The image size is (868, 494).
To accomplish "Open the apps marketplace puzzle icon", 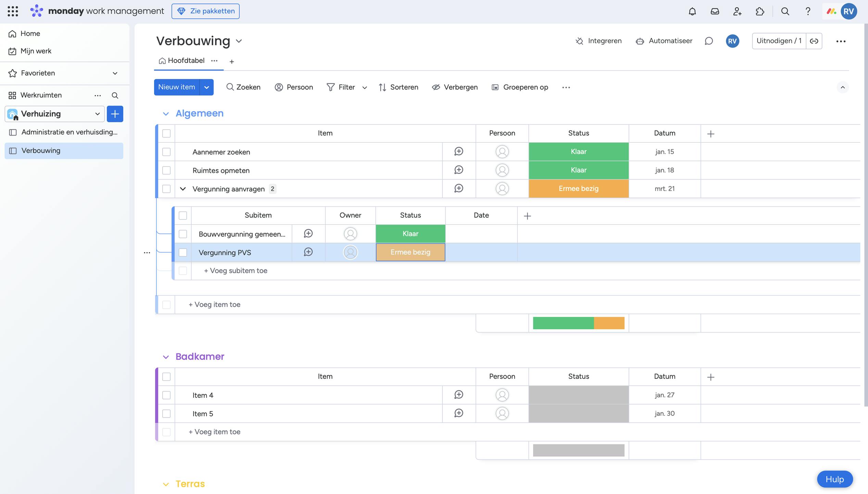I will point(760,11).
